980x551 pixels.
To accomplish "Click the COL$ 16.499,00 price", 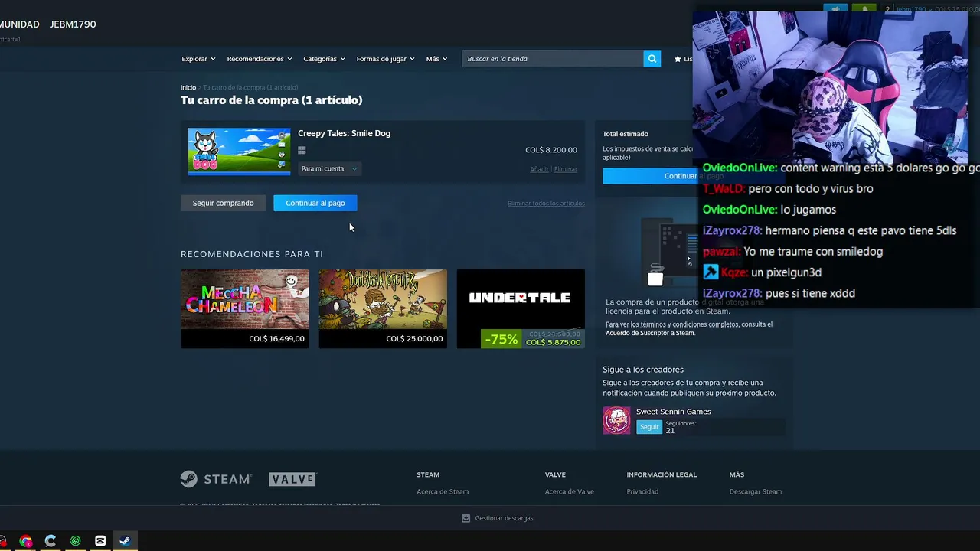I will [x=276, y=338].
